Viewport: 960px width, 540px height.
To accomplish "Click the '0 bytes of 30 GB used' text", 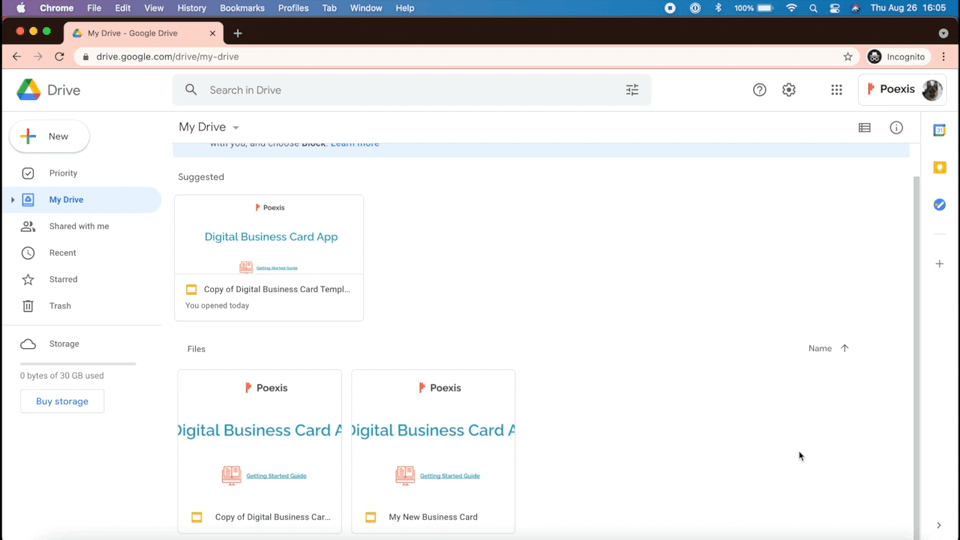I will coord(62,376).
